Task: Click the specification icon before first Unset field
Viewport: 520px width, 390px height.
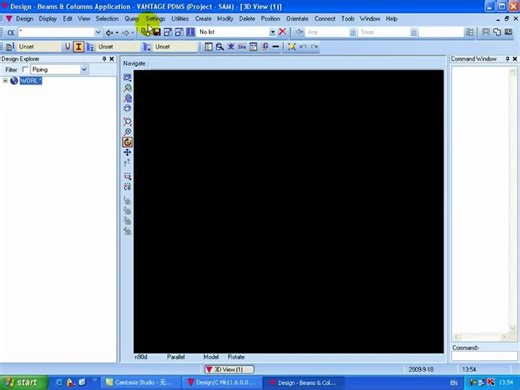Action: point(10,47)
